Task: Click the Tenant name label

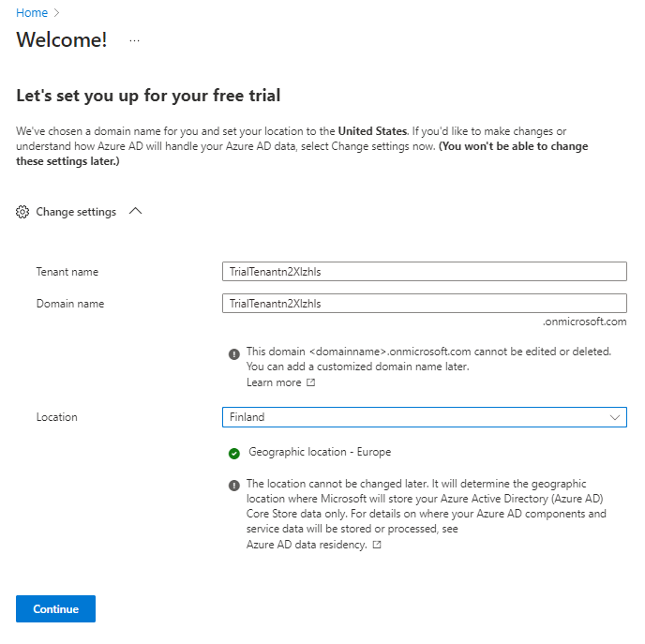Action: (67, 272)
